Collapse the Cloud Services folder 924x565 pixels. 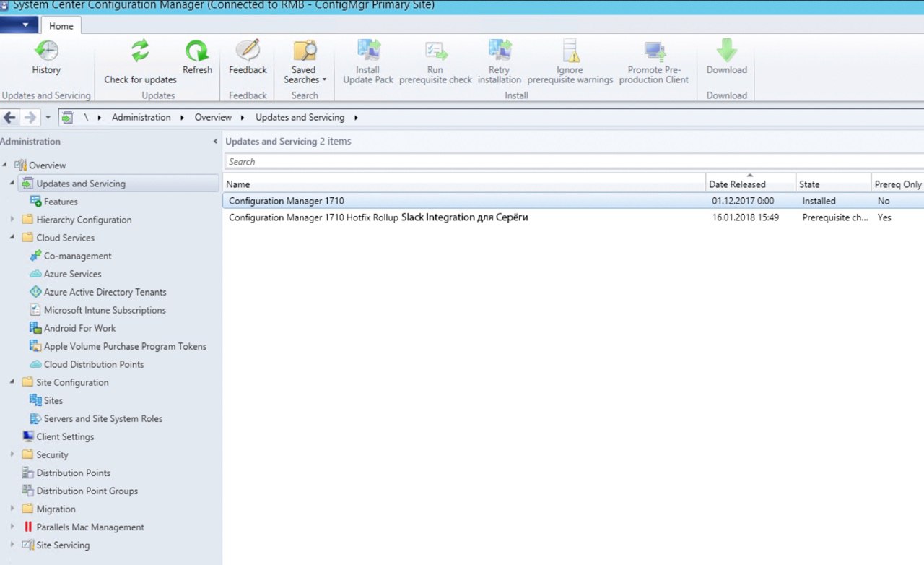[x=12, y=238]
